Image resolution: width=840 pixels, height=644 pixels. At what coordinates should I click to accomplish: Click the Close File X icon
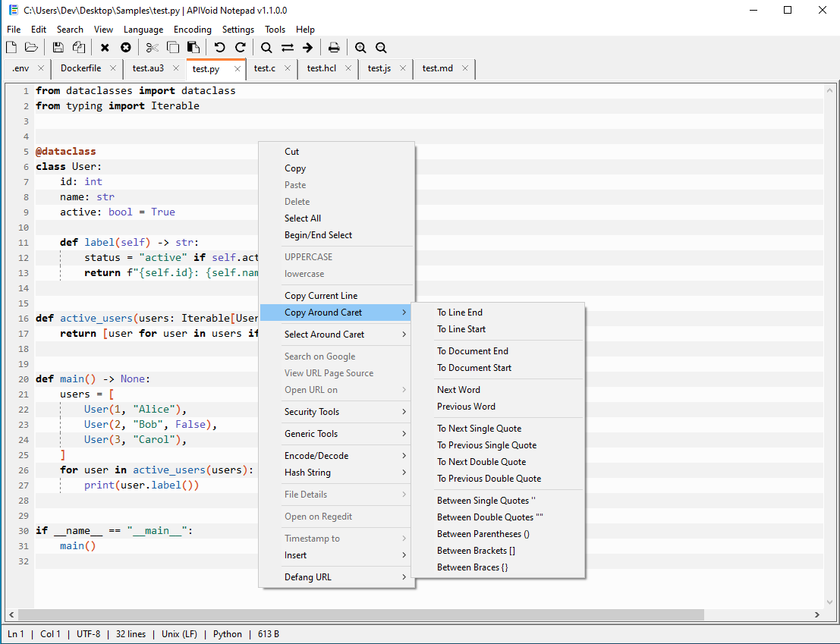[x=105, y=48]
